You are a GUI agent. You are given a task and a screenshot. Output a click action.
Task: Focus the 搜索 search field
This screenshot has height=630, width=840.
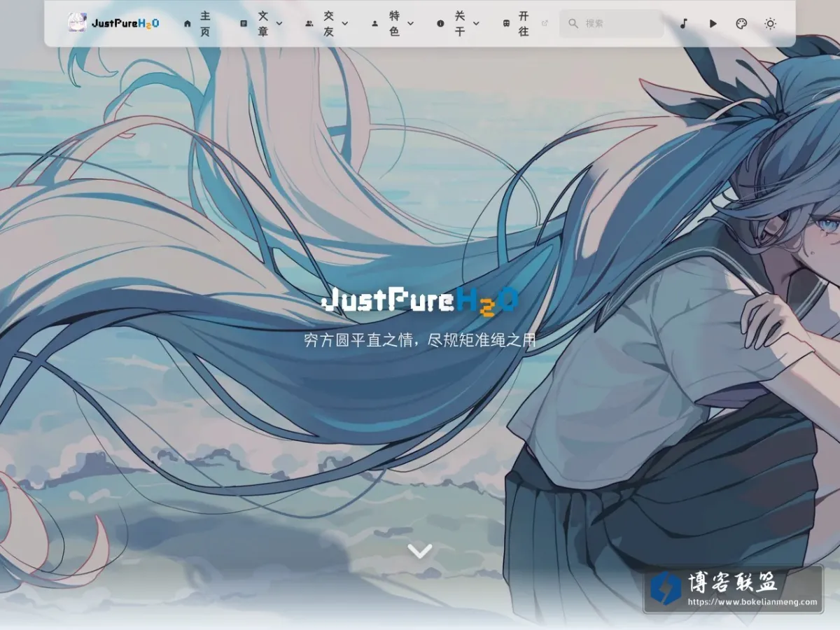[612, 23]
